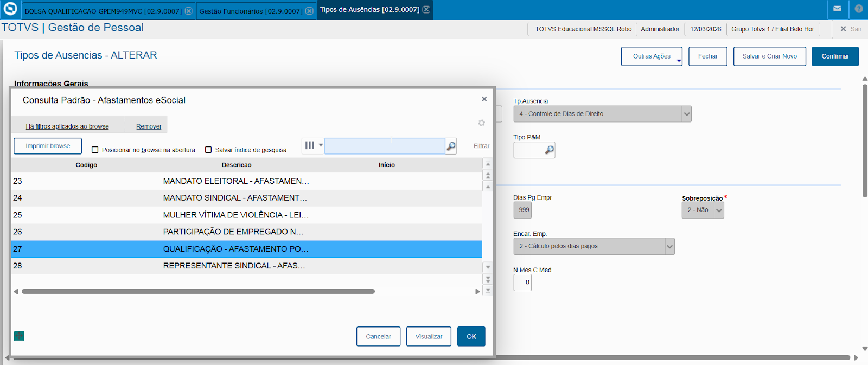Select row 26 PARTICIPAÇÃO DE EMPREGADO

pos(247,232)
